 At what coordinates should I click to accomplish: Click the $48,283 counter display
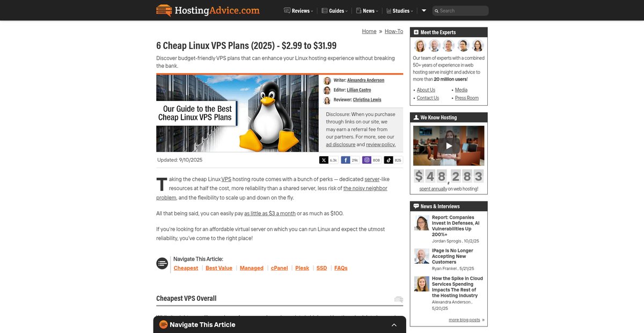[x=449, y=176]
